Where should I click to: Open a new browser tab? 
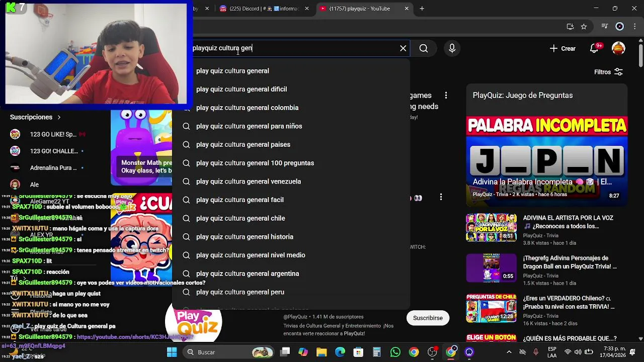(422, 9)
